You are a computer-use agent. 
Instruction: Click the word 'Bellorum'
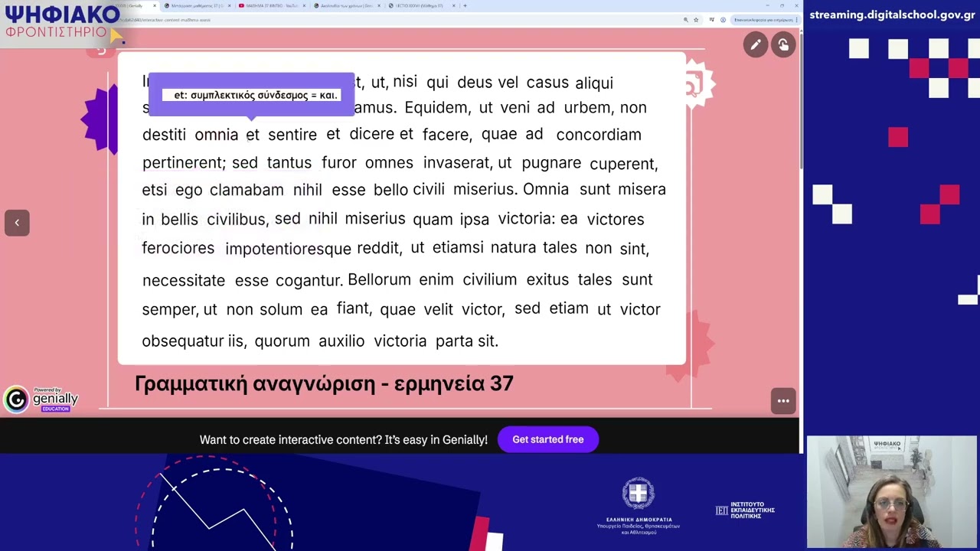(379, 279)
